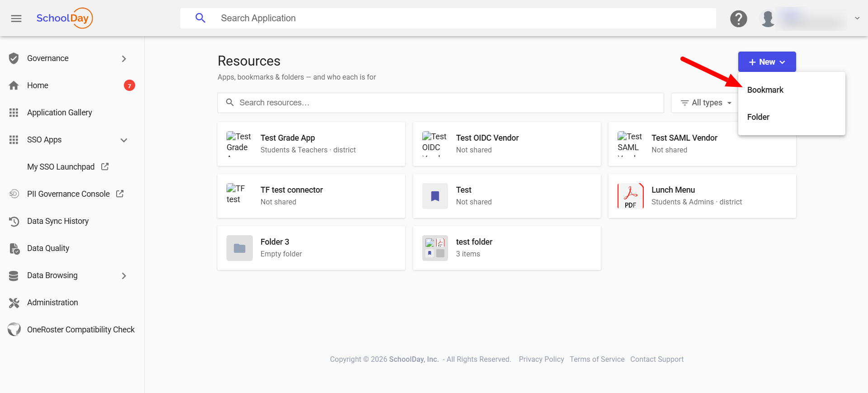Open the TF test connector card

[x=311, y=196]
